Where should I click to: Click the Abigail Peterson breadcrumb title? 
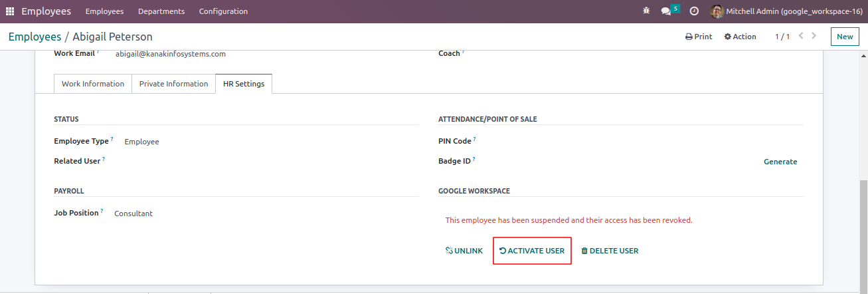112,37
